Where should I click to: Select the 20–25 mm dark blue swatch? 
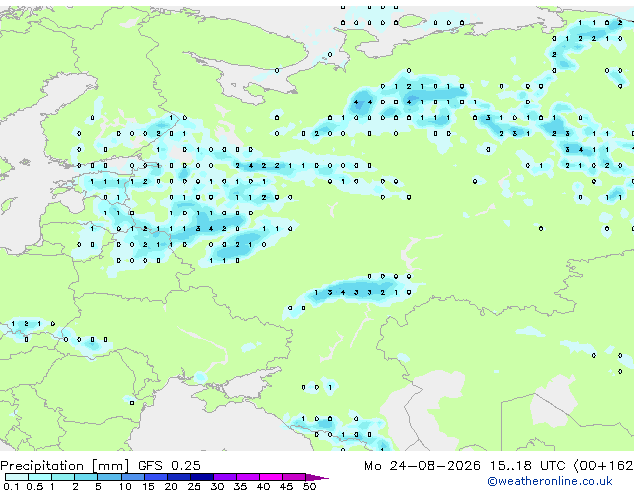(x=179, y=477)
